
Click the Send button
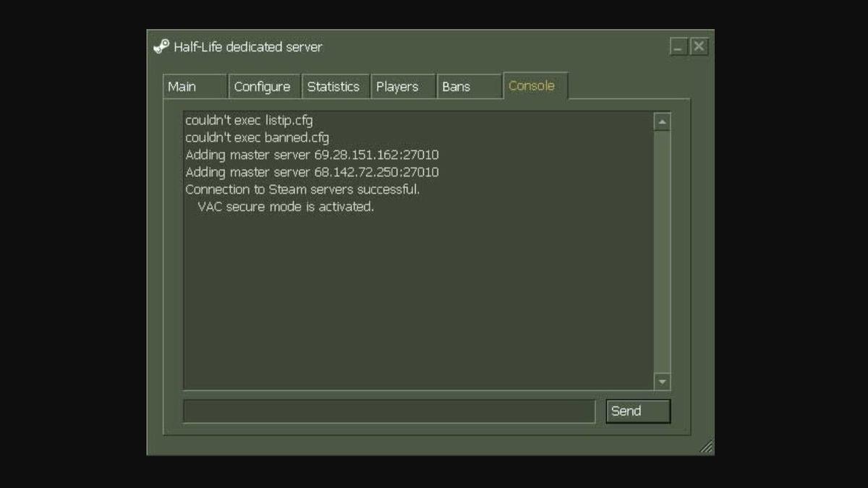(x=637, y=411)
